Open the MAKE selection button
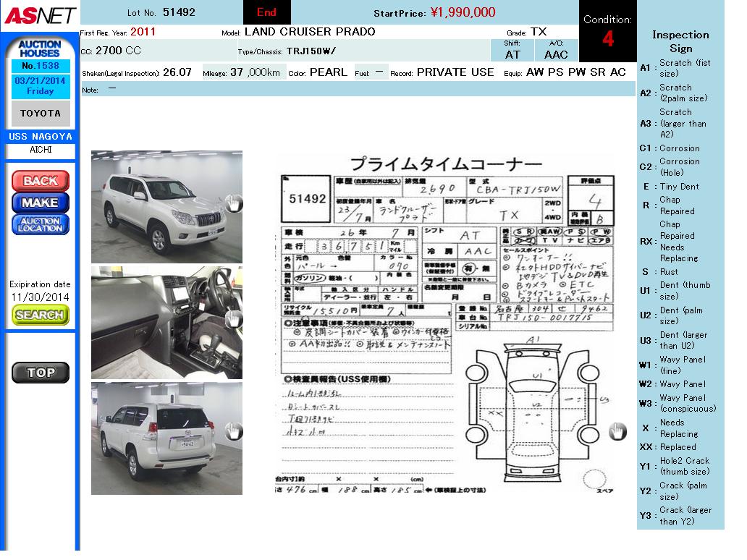Image resolution: width=747 pixels, height=560 pixels. point(40,203)
